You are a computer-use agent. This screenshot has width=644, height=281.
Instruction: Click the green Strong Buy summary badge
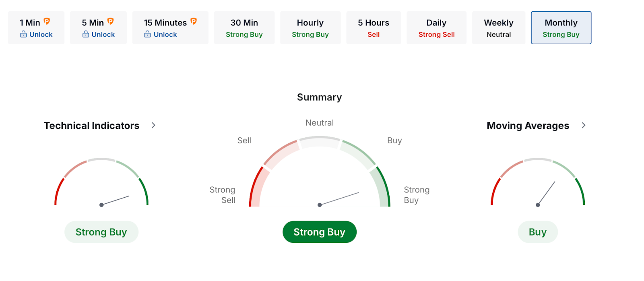319,232
